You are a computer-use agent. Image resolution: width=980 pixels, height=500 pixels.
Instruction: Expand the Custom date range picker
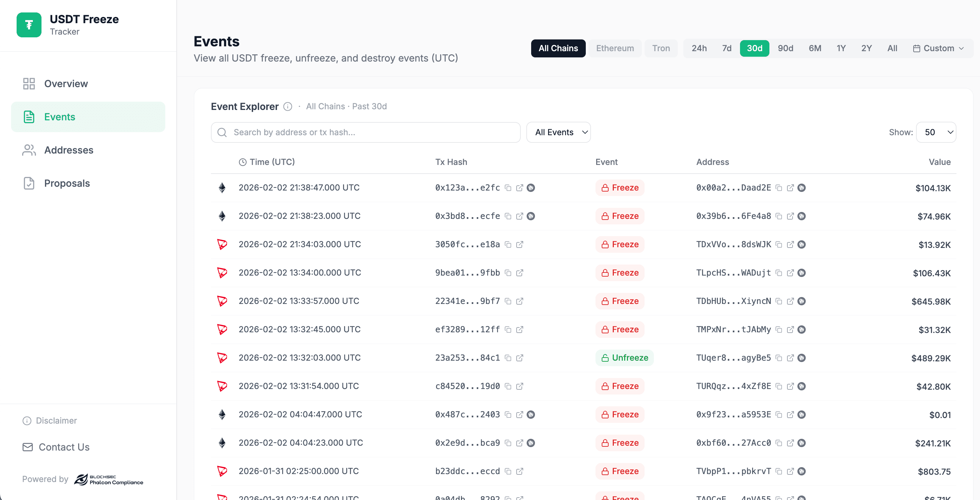pos(939,48)
